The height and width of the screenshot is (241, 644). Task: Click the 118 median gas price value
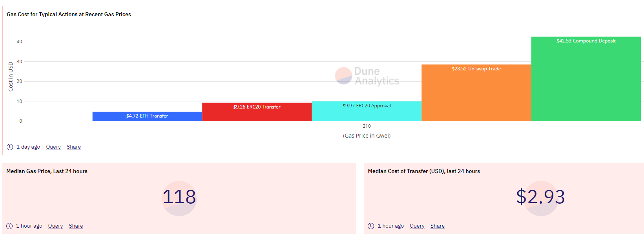click(x=179, y=197)
